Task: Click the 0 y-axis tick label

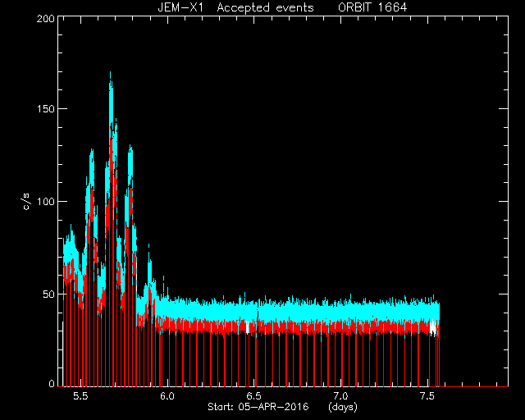Action: [52, 383]
